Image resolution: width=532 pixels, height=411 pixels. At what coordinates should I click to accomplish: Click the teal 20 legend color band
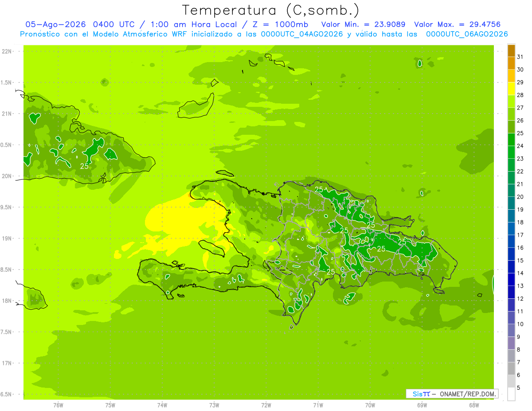click(x=511, y=191)
